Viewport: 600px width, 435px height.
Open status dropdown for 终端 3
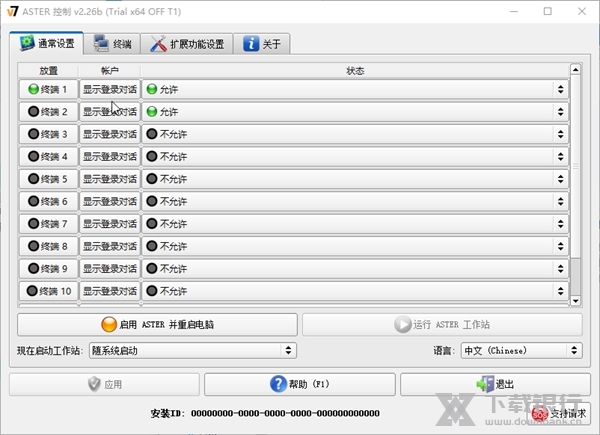(x=355, y=134)
